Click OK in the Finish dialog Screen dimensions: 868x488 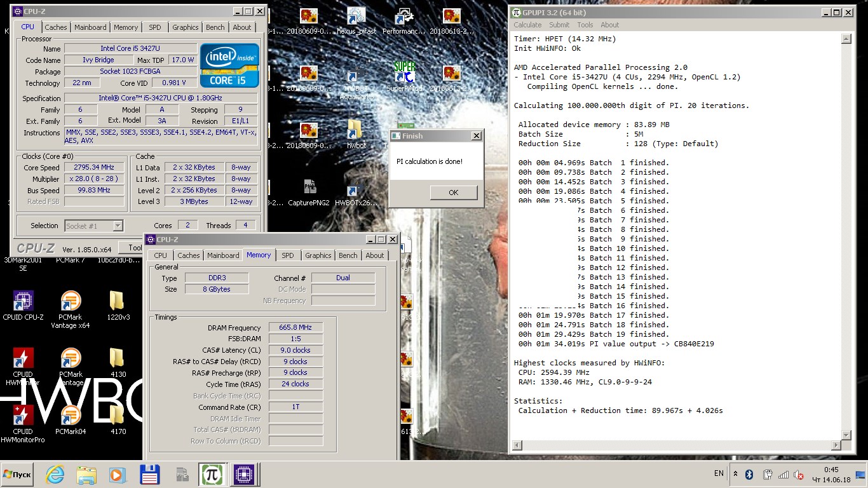(x=453, y=193)
